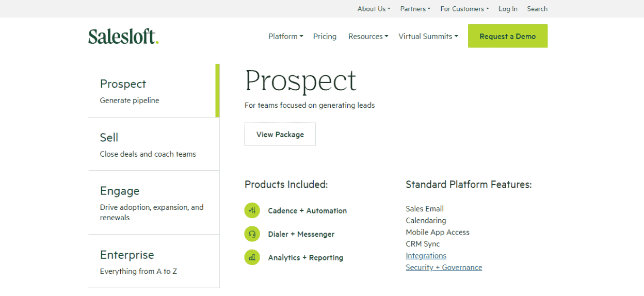Click the Cadence + Automation sliders icon
644x296 pixels.
(x=252, y=210)
